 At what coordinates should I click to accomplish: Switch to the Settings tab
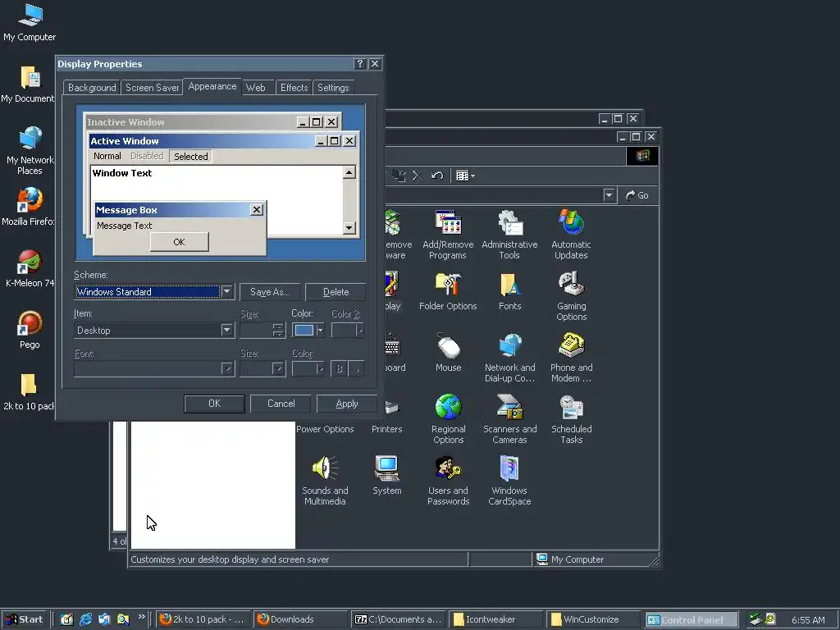333,87
